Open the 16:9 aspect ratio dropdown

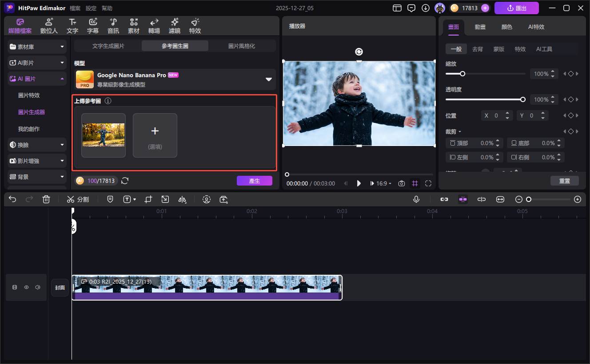[381, 183]
